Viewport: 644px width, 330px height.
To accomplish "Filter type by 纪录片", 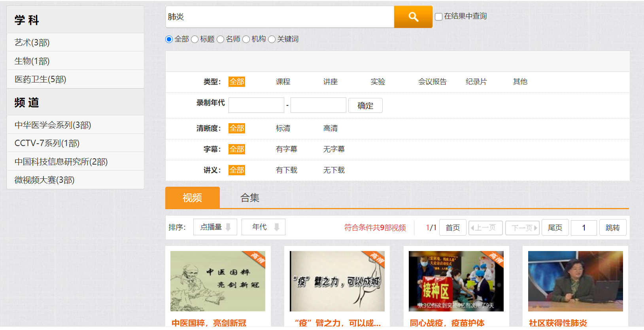I will pyautogui.click(x=476, y=82).
